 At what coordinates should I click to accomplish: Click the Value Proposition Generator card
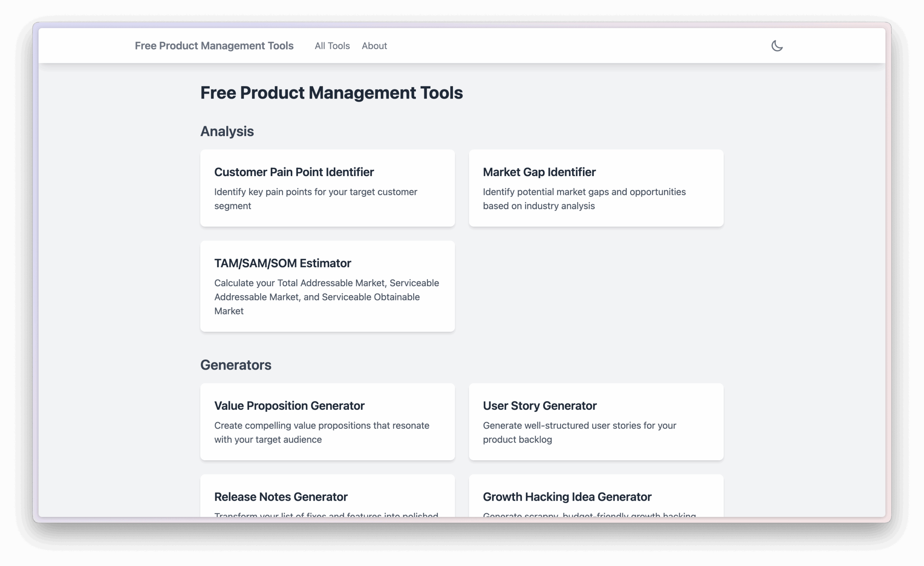327,422
